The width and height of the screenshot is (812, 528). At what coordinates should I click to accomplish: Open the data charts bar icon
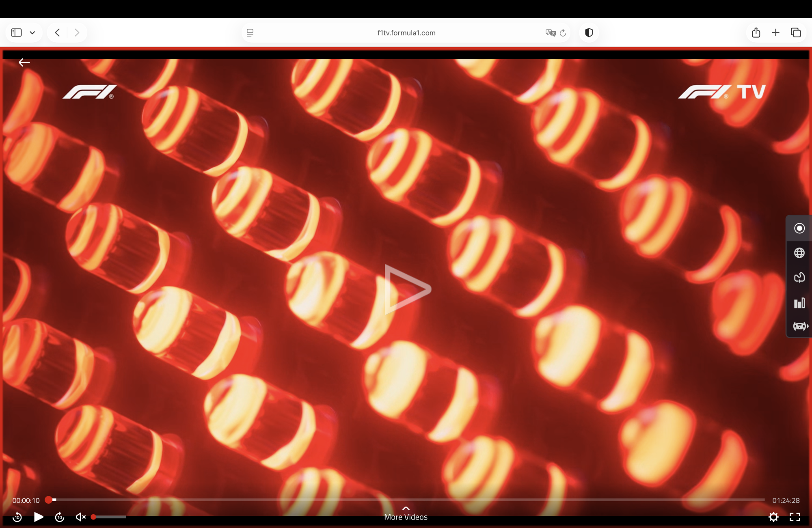[799, 303]
